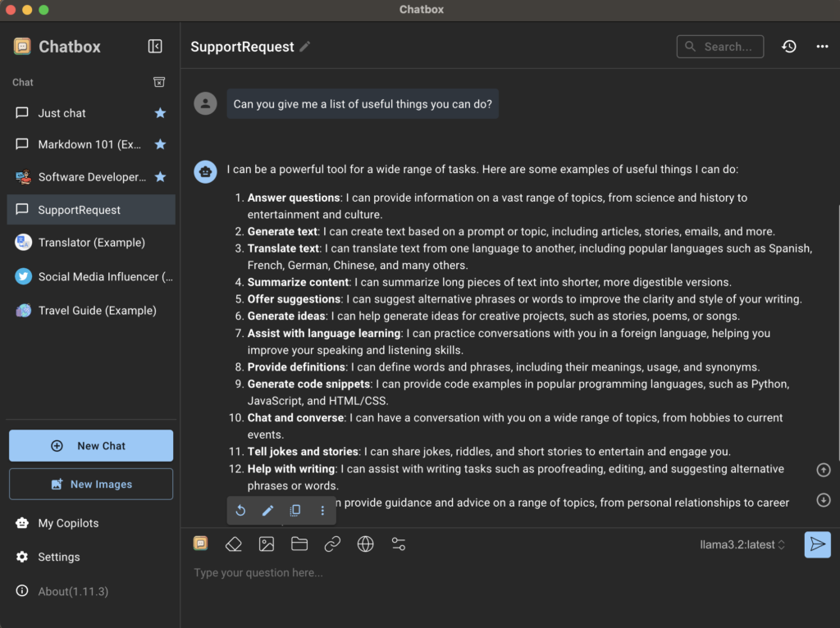Open the llama3.2:latest model selector
The height and width of the screenshot is (628, 840).
(742, 544)
